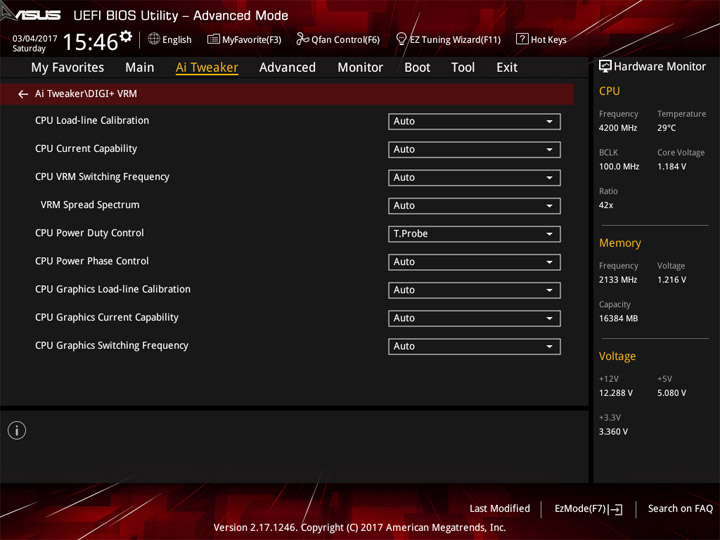Screen dimensions: 720x540
Task: Open CPU Power Phase Control dropdown
Action: (474, 262)
